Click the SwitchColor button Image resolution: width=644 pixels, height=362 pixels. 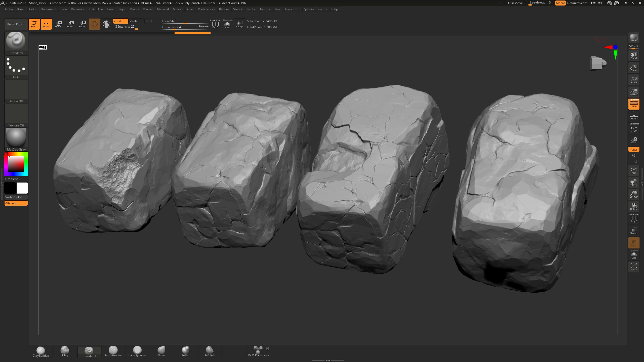(16, 197)
